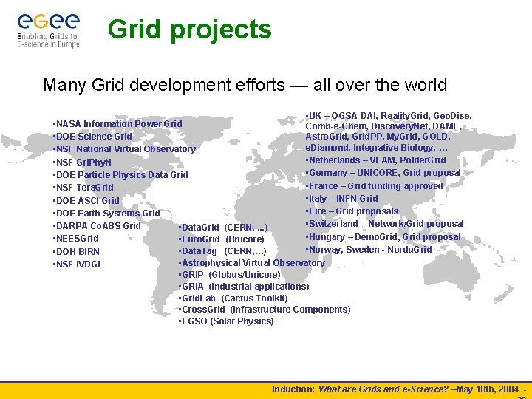Select 'NSF National Virtual Observatory' line

point(124,149)
